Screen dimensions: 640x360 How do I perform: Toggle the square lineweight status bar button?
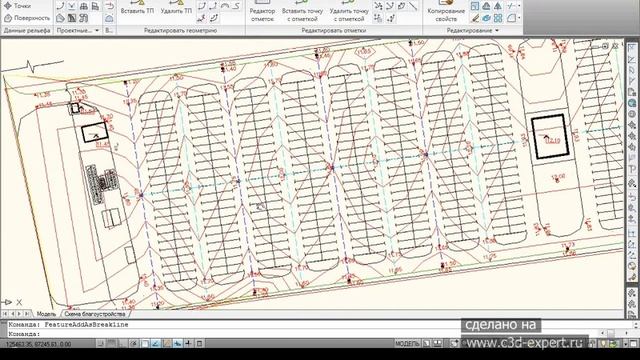coord(200,344)
